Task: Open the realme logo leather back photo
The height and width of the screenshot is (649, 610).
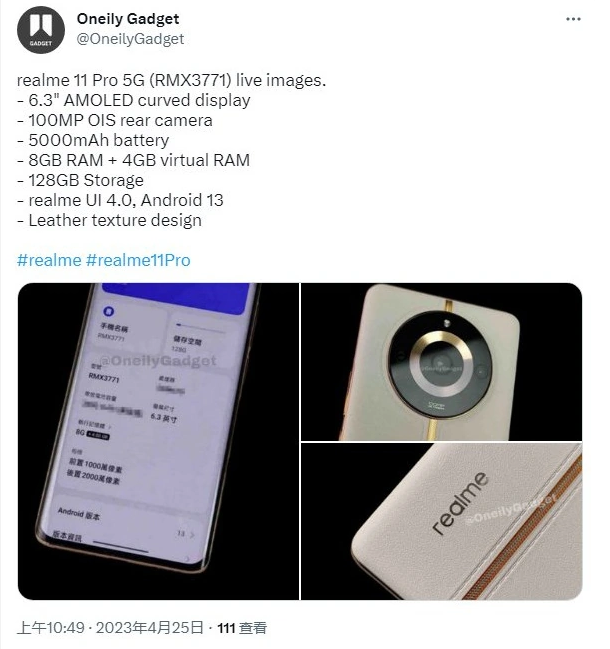Action: click(441, 521)
